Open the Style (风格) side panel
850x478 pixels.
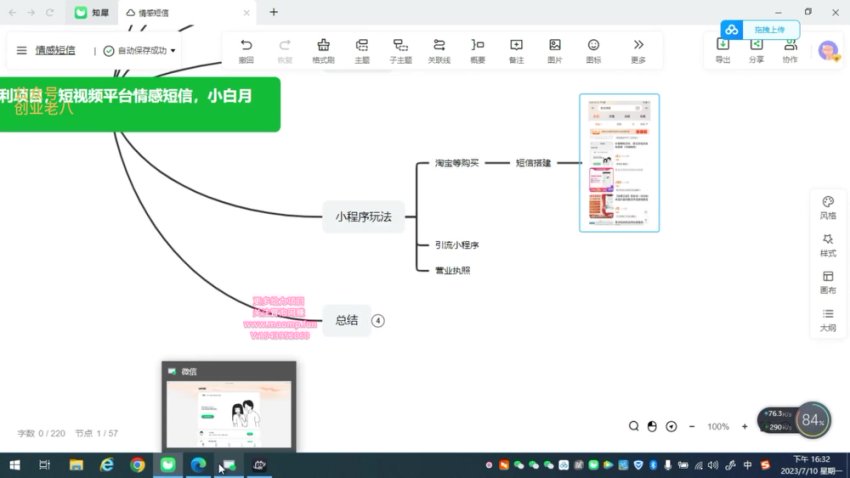pyautogui.click(x=828, y=207)
